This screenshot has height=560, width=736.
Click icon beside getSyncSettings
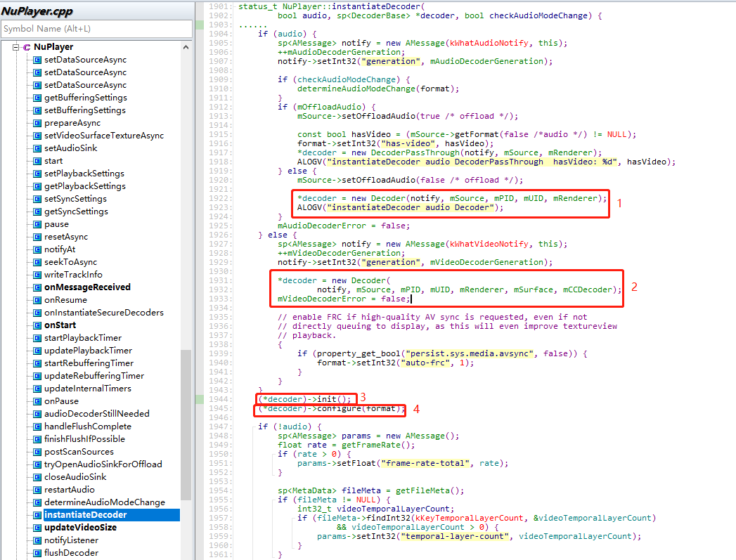click(x=37, y=211)
